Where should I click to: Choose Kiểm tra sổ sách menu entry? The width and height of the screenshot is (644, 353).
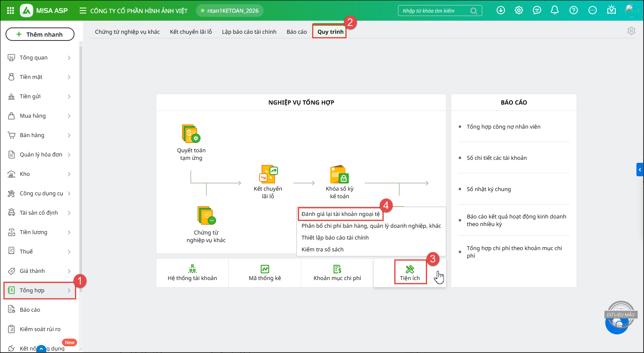(323, 249)
